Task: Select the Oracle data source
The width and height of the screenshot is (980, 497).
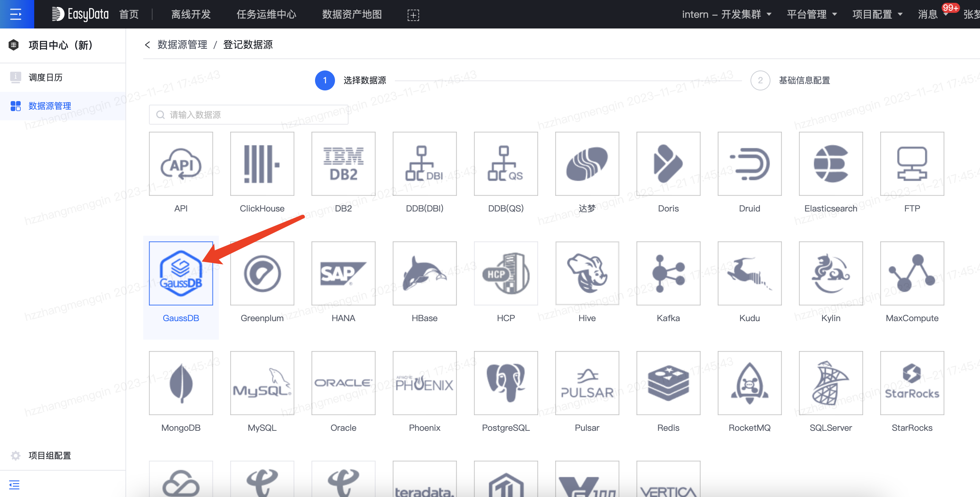Action: tap(343, 383)
